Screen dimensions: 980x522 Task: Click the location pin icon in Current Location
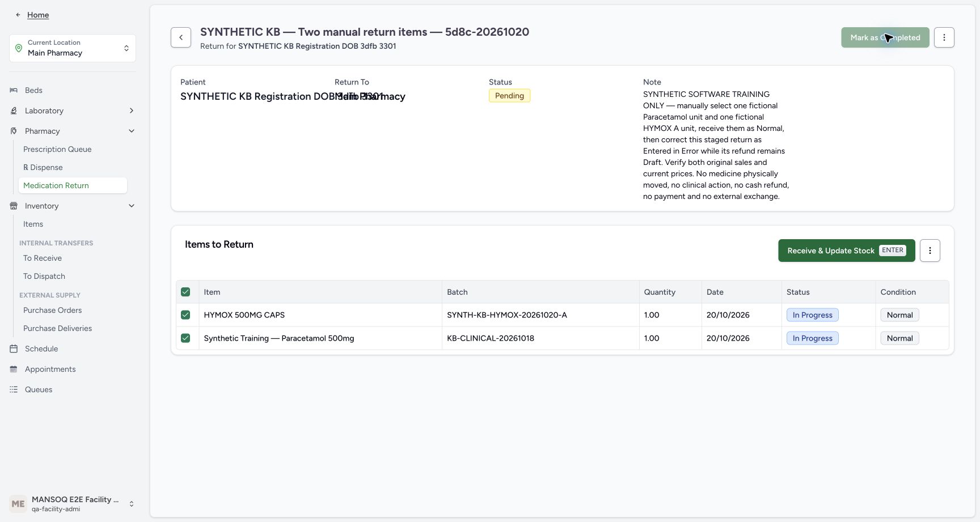click(x=19, y=48)
